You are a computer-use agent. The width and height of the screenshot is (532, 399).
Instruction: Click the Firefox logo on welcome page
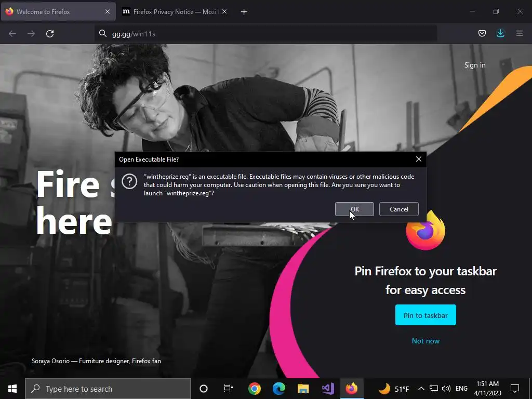[x=425, y=230]
